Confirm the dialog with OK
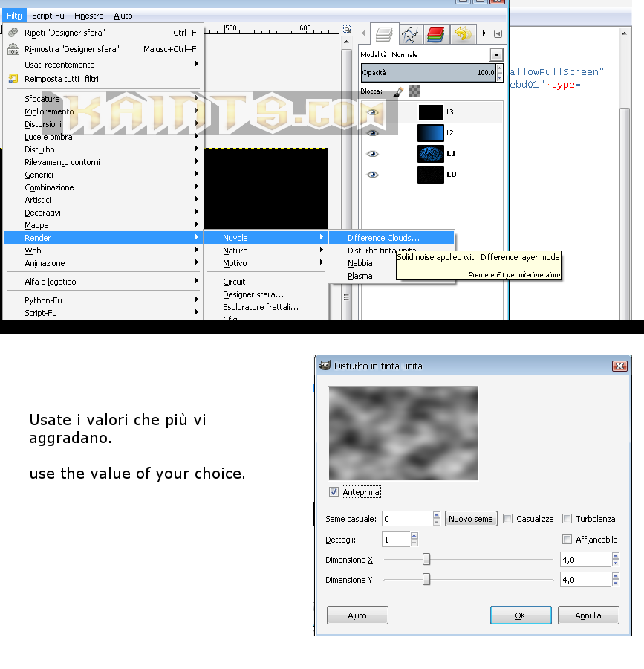This screenshot has height=669, width=644. tap(521, 615)
